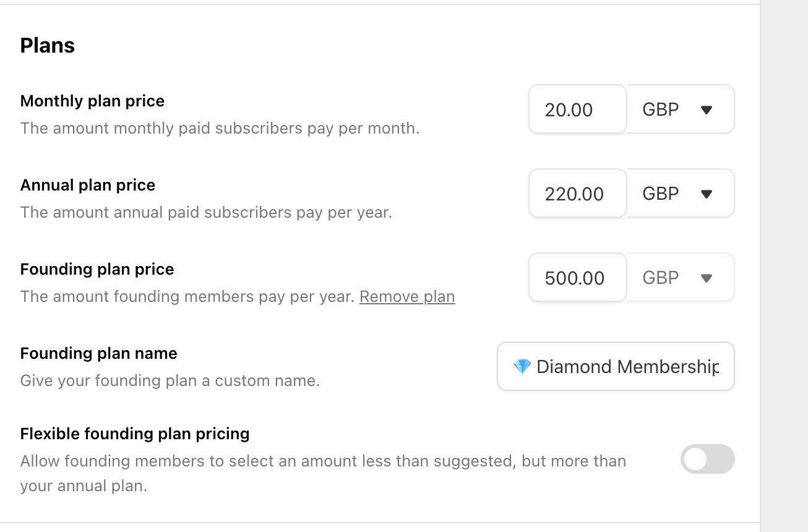Click the monthly plan currency arrow icon
Viewport: 808px width, 532px height.
(707, 110)
